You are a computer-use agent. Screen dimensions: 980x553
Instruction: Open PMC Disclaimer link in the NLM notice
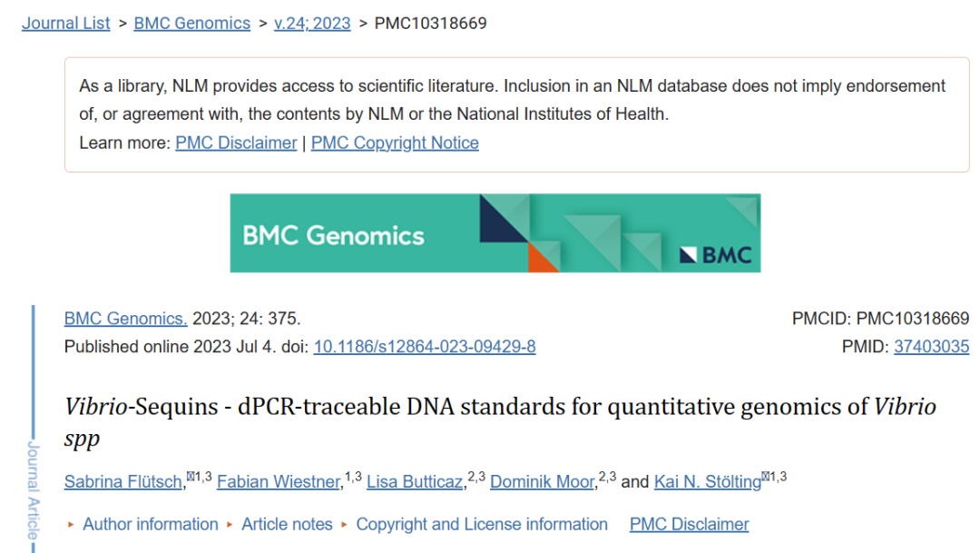(236, 143)
